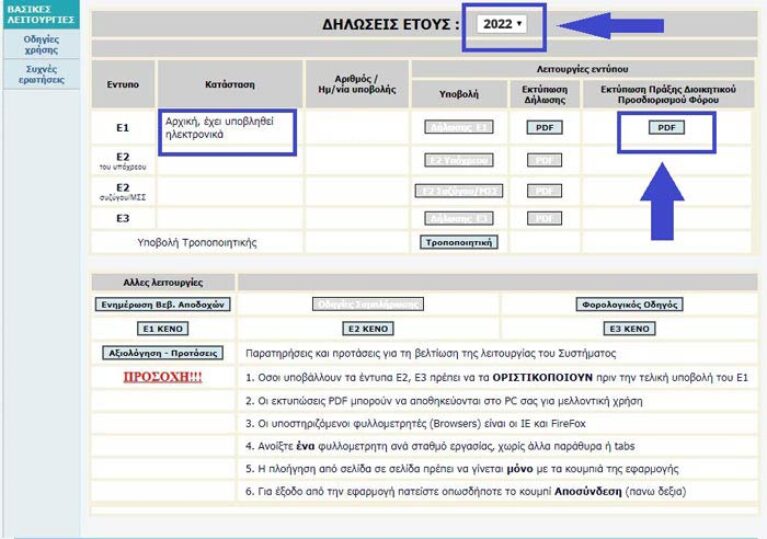The width and height of the screenshot is (767, 539).
Task: Open the Φορολογικός Οδηγός
Action: pos(629,305)
